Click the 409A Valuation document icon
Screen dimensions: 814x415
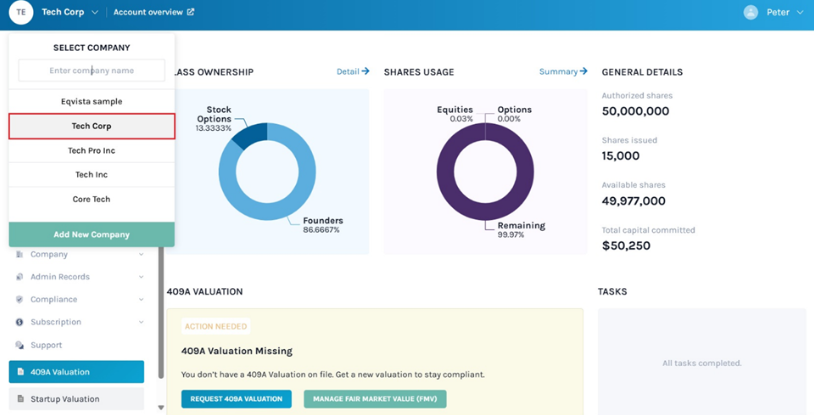[x=21, y=372]
